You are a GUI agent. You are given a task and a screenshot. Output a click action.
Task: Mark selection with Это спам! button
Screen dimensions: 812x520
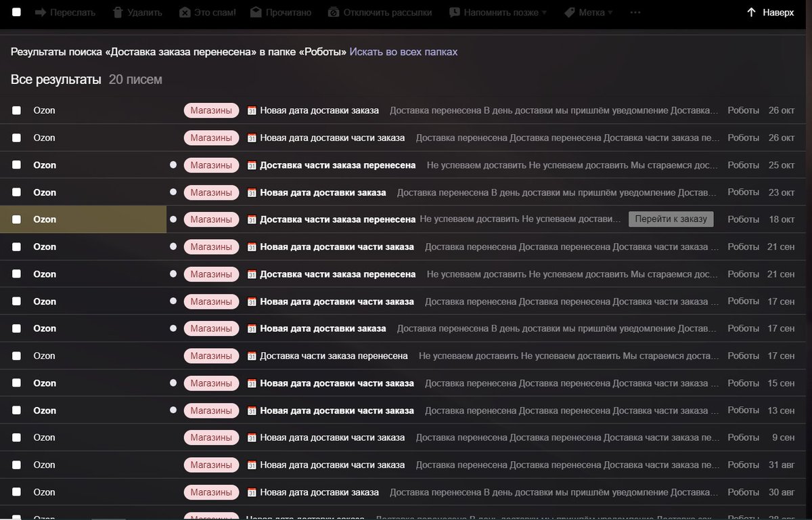click(208, 12)
